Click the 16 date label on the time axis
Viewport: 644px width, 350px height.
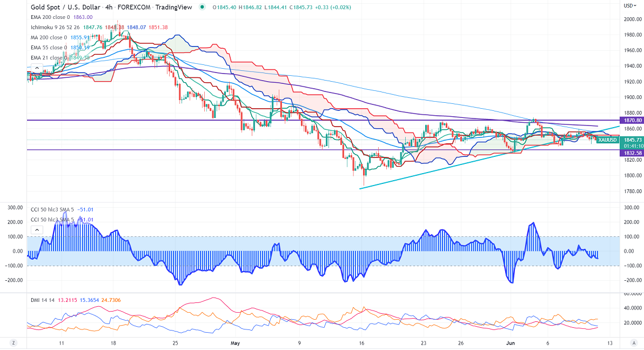coord(361,343)
